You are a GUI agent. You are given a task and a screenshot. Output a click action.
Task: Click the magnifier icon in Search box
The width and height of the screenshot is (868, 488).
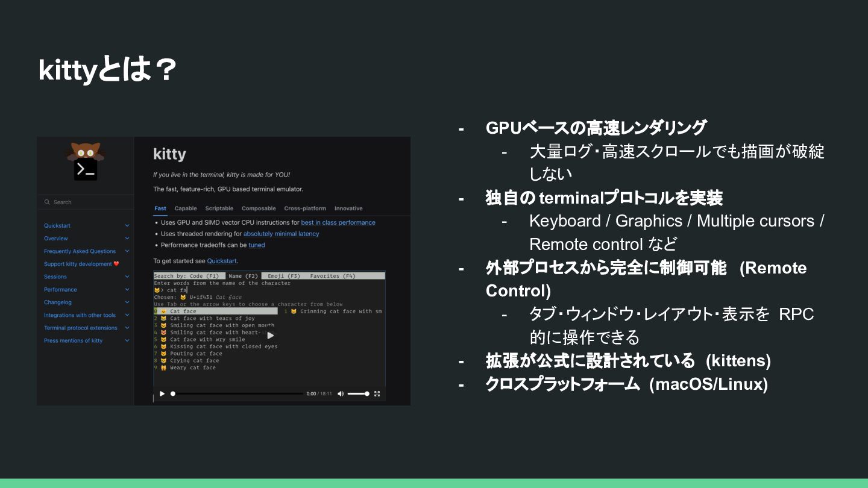coord(48,202)
